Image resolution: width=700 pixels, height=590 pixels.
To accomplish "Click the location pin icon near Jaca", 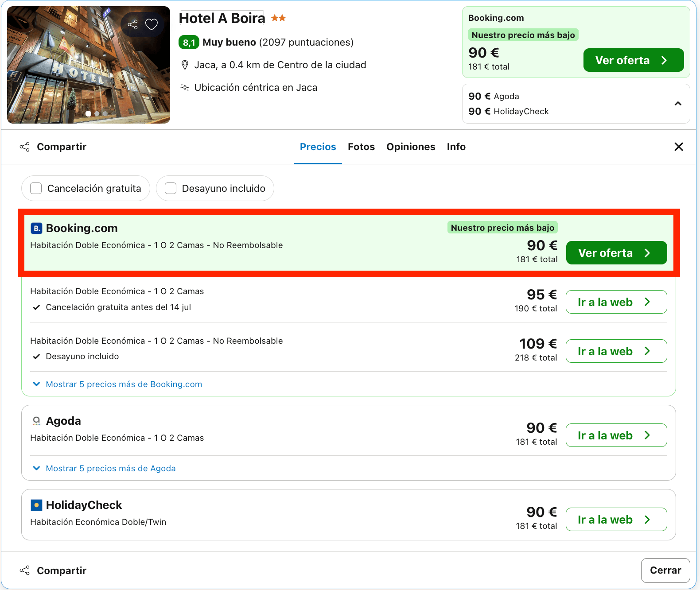I will click(185, 65).
